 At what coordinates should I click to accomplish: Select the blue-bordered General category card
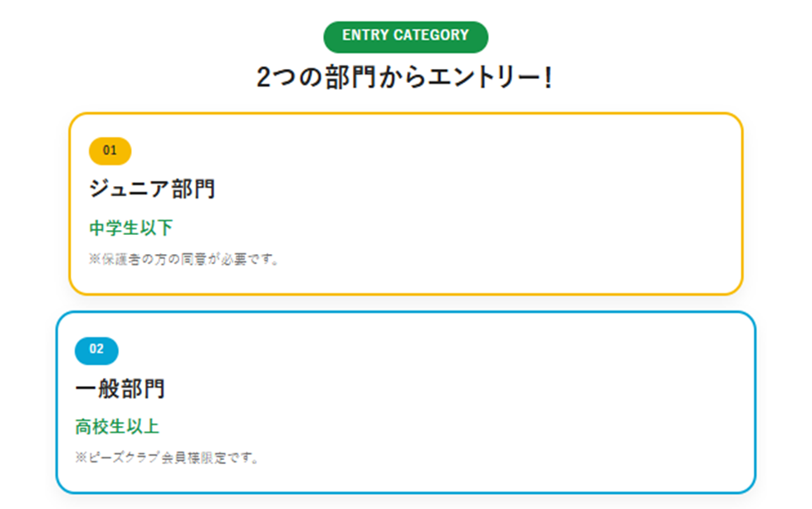(x=406, y=403)
